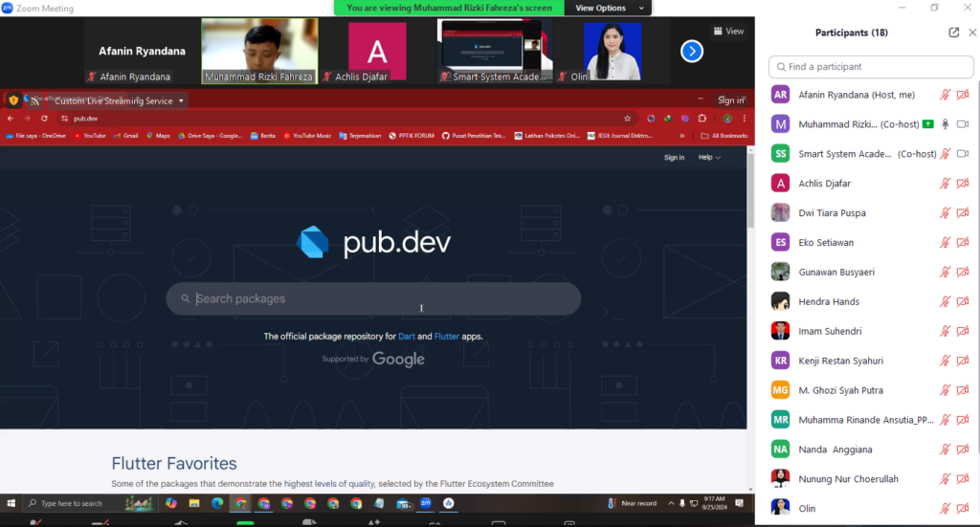The image size is (980, 527).
Task: Show next page of video thumbnails
Action: coord(691,52)
